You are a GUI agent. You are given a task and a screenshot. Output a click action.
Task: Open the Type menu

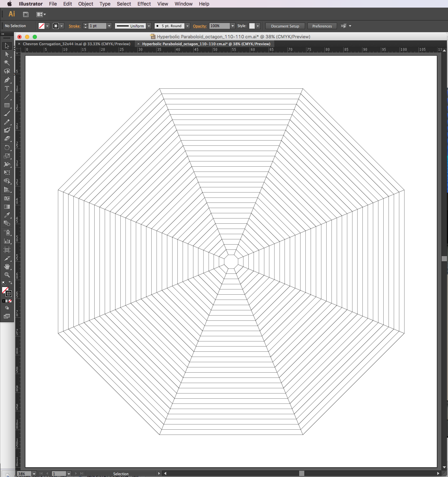tap(105, 4)
